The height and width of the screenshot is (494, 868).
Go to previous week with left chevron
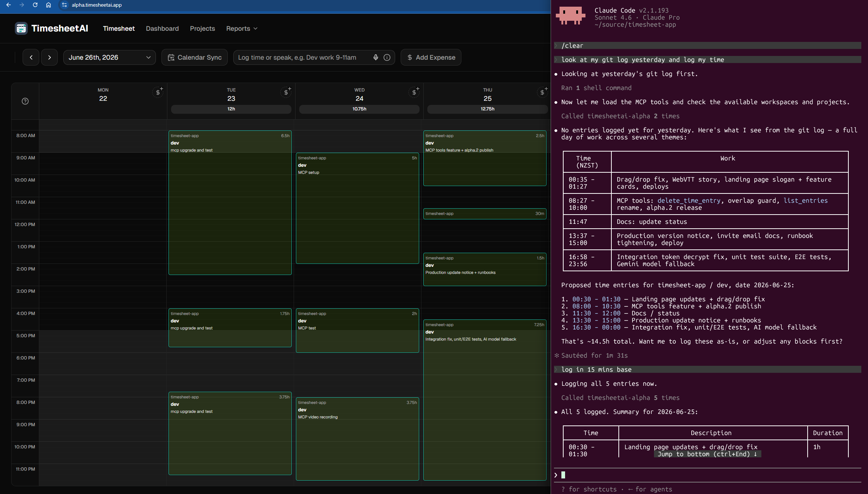[x=31, y=57]
